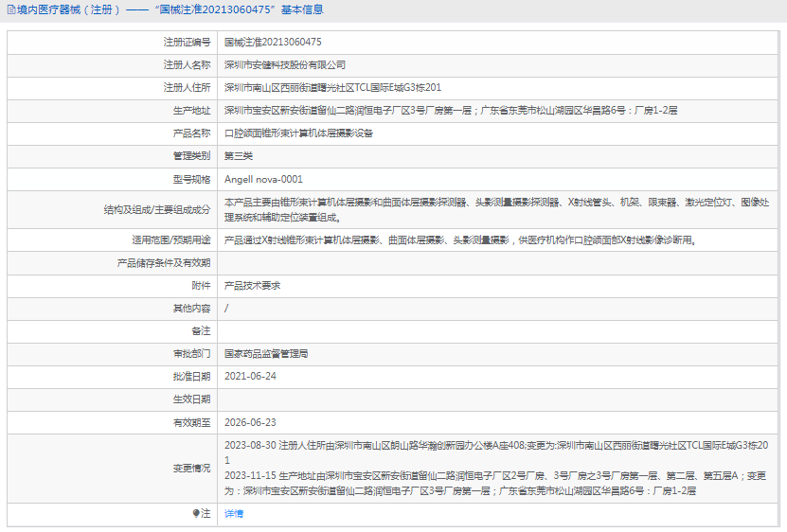Image resolution: width=787 pixels, height=532 pixels.
Task: Click the 产品储存条件及有效期 label
Action: tap(164, 263)
